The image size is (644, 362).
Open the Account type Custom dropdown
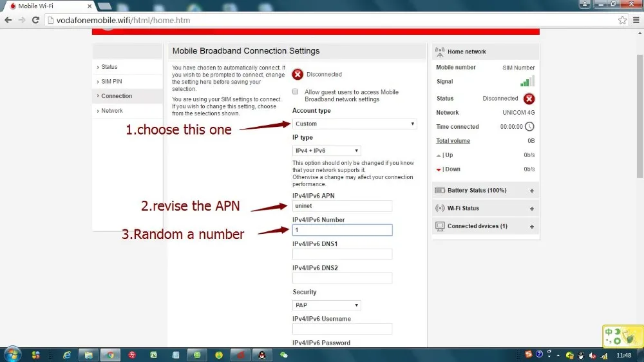tap(354, 124)
